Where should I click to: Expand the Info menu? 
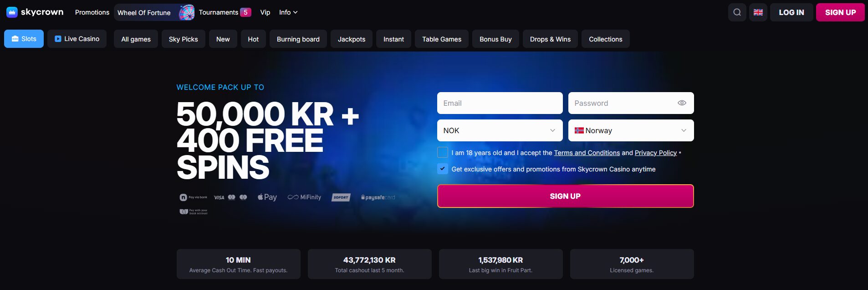point(288,12)
